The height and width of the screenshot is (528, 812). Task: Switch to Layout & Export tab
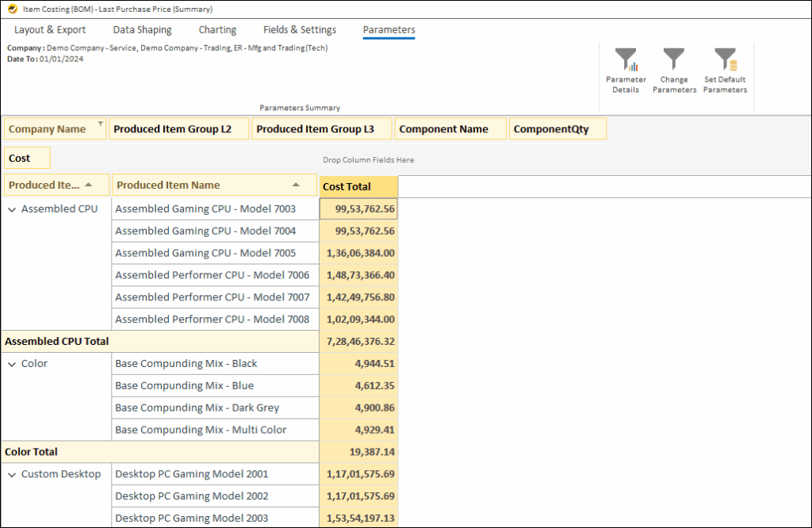(50, 30)
